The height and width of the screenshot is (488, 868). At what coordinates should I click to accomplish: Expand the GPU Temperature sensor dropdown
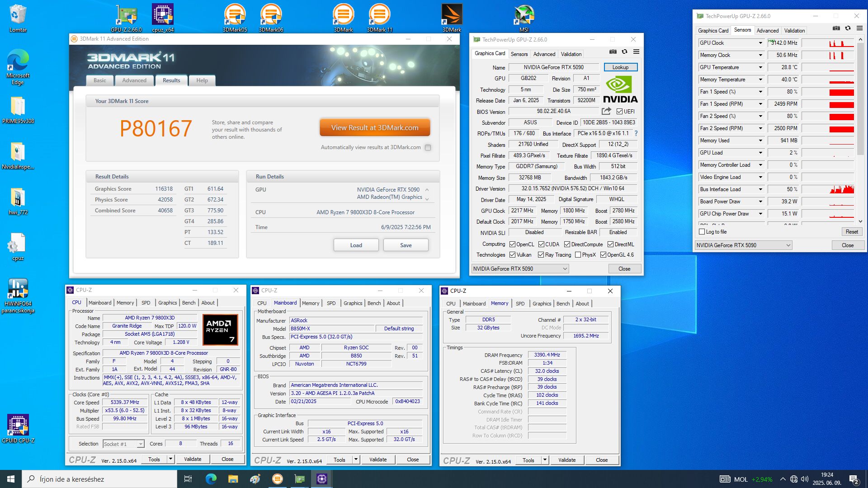pos(760,67)
